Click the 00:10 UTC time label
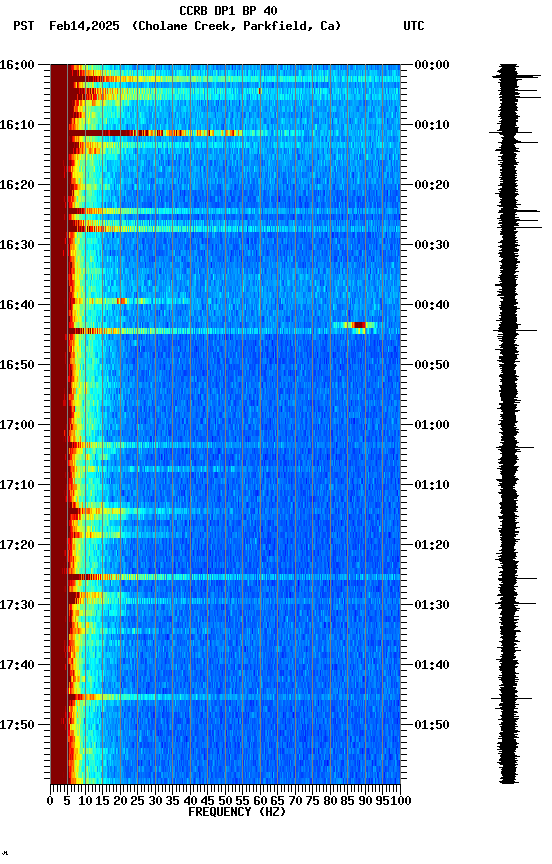 432,125
